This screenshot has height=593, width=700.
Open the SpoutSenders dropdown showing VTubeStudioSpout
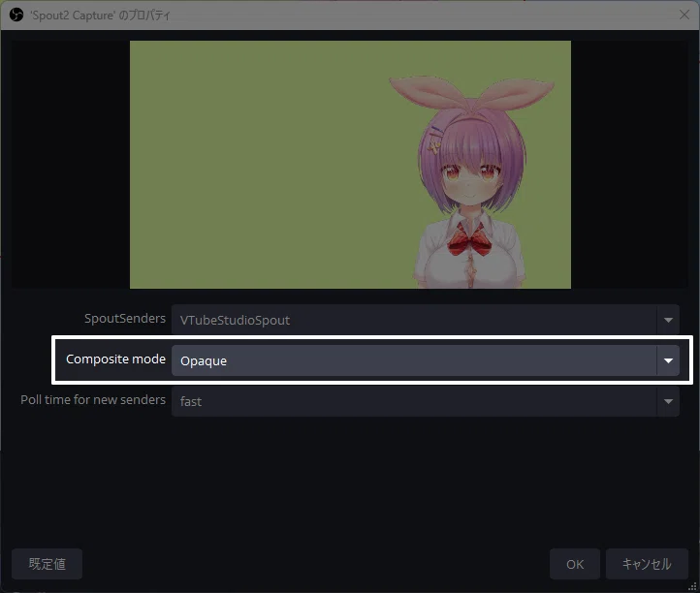point(425,320)
